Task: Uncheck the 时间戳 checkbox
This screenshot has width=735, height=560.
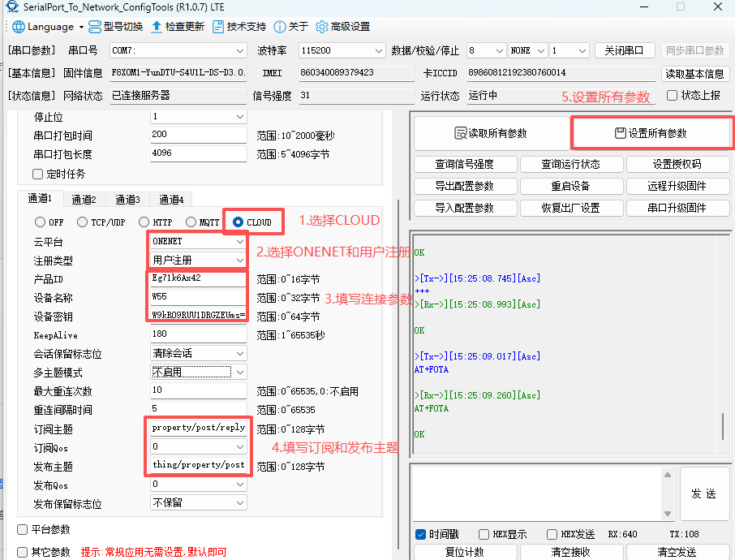Action: click(420, 534)
